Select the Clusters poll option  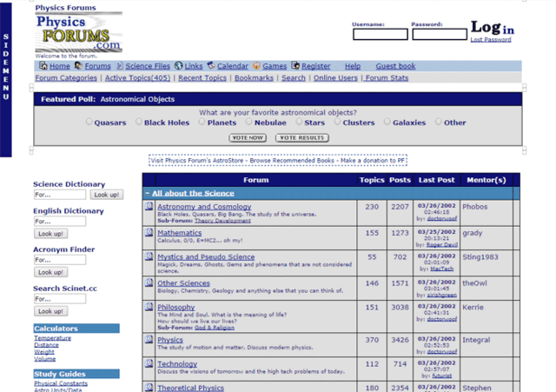point(337,122)
